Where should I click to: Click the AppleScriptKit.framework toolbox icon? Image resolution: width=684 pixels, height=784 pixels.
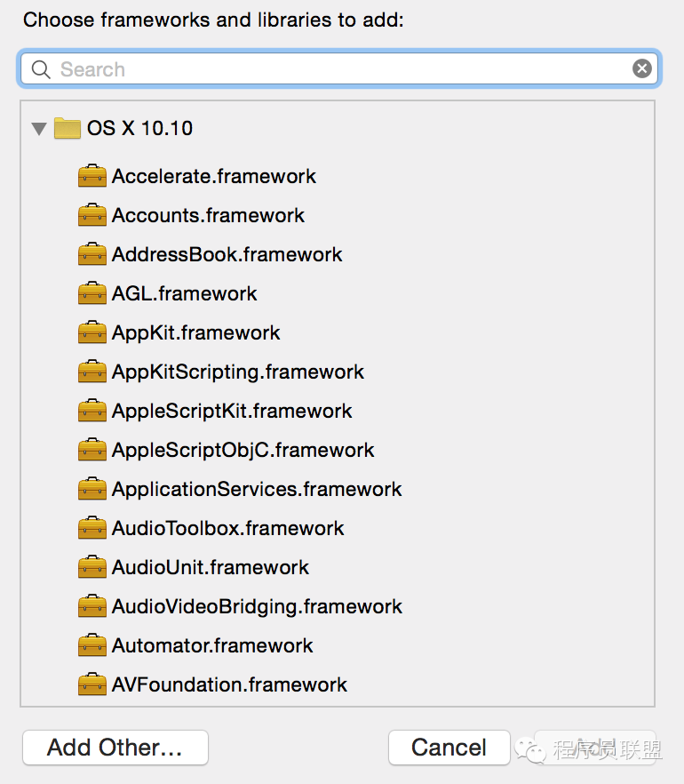click(x=92, y=410)
